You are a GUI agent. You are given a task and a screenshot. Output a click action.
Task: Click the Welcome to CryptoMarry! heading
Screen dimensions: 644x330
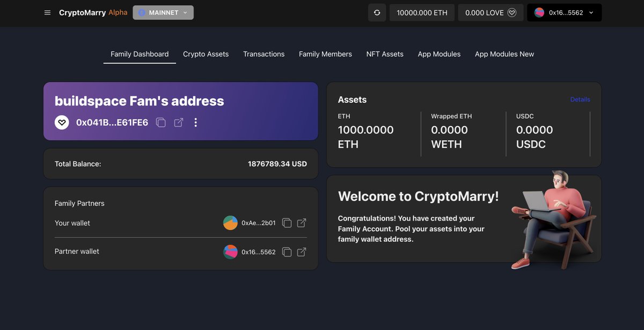click(x=419, y=196)
